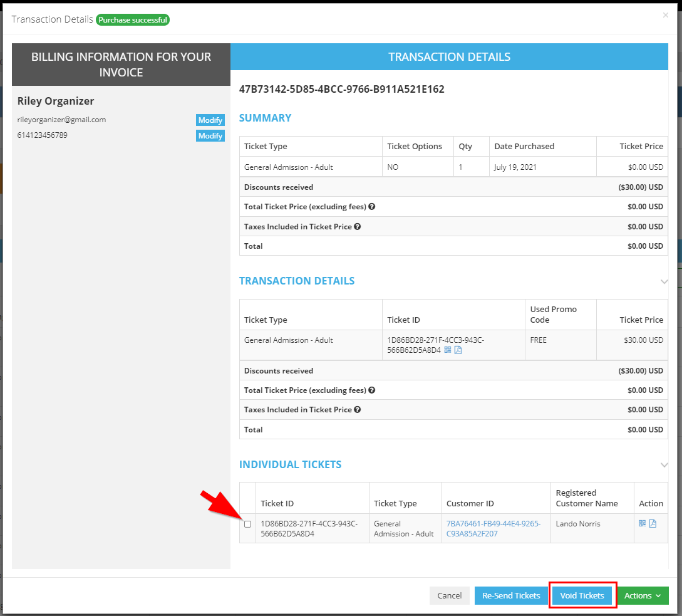Click Billing Information For Your Invoice header

[x=121, y=65]
